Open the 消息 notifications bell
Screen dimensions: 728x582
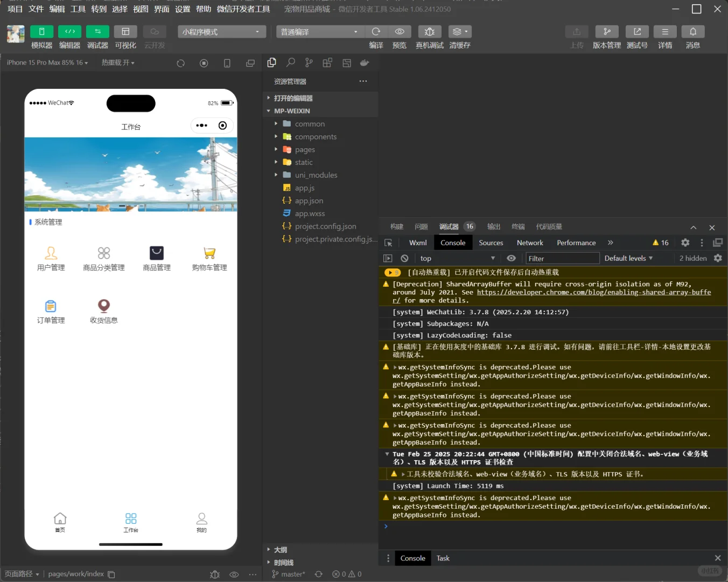click(693, 32)
